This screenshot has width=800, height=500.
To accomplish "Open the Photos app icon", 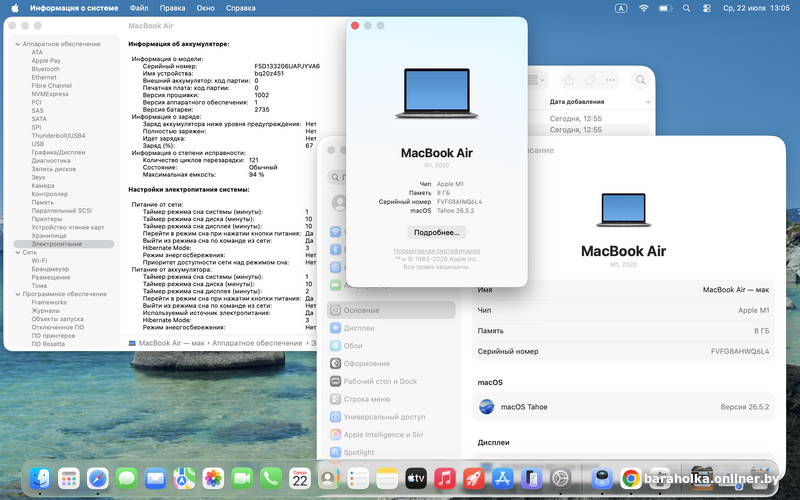I will point(213,479).
